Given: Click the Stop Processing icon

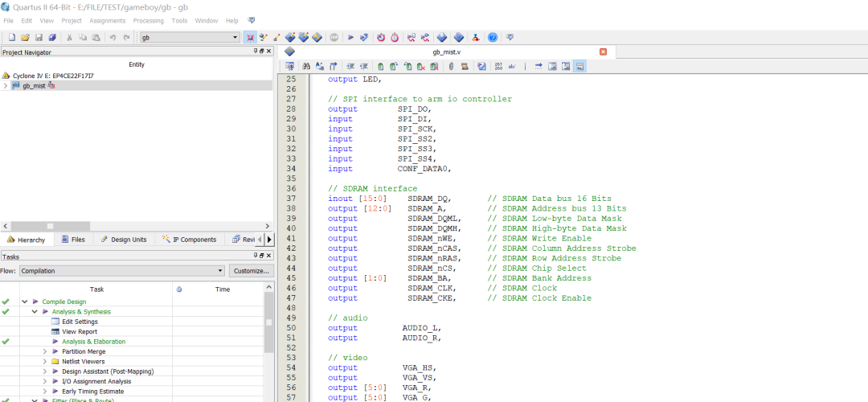Looking at the screenshot, I should pos(334,38).
